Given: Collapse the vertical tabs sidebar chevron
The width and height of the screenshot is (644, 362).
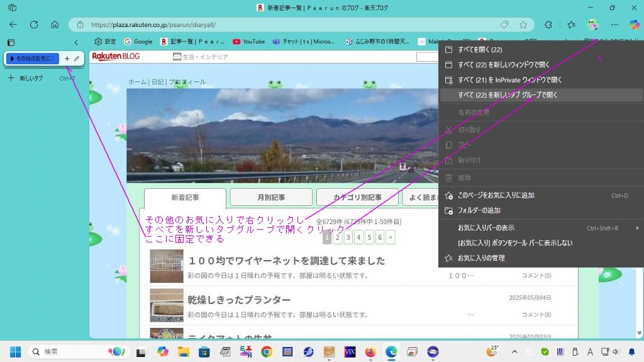Looking at the screenshot, I should pyautogui.click(x=76, y=42).
